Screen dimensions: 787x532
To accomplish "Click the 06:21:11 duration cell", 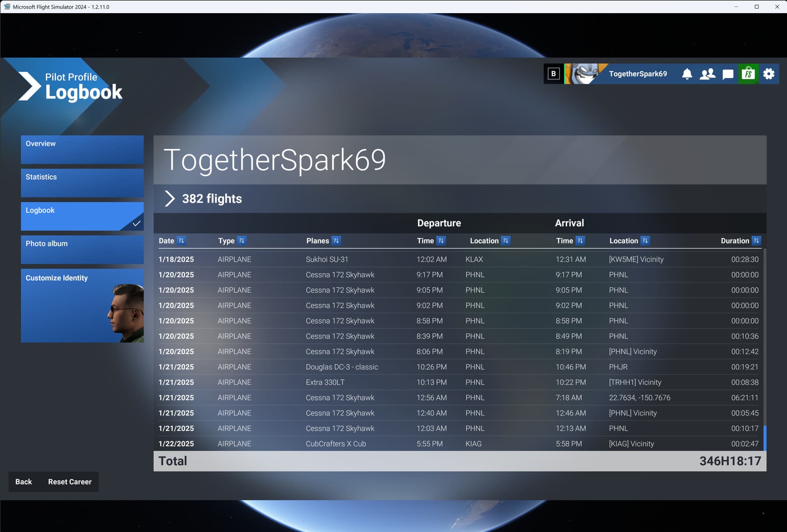I will coord(744,398).
